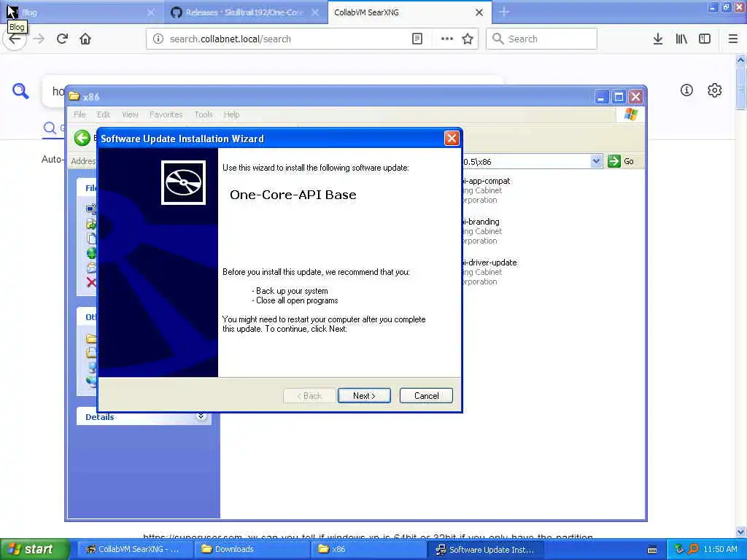Close the CollabVM SearXNG tab
The image size is (747, 560).
(479, 12)
